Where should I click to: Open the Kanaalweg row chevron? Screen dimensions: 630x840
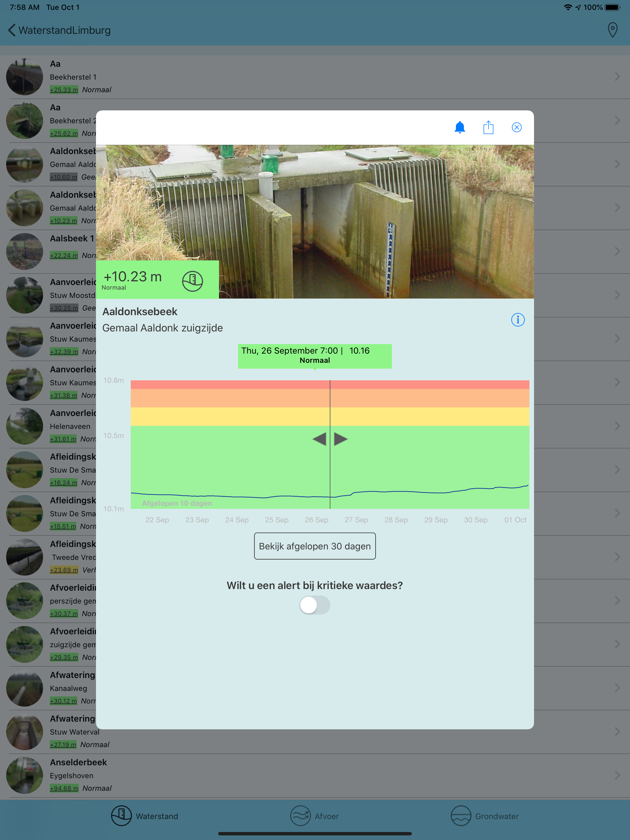pos(617,688)
